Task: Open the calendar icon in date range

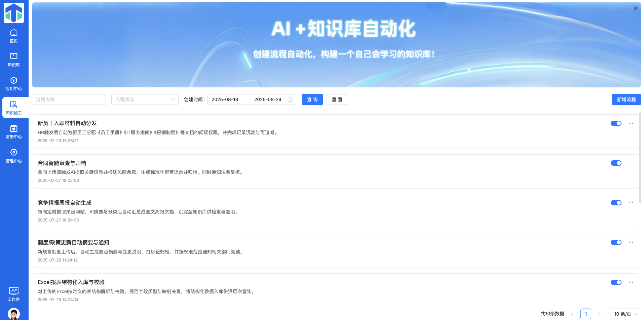Action: coord(290,99)
